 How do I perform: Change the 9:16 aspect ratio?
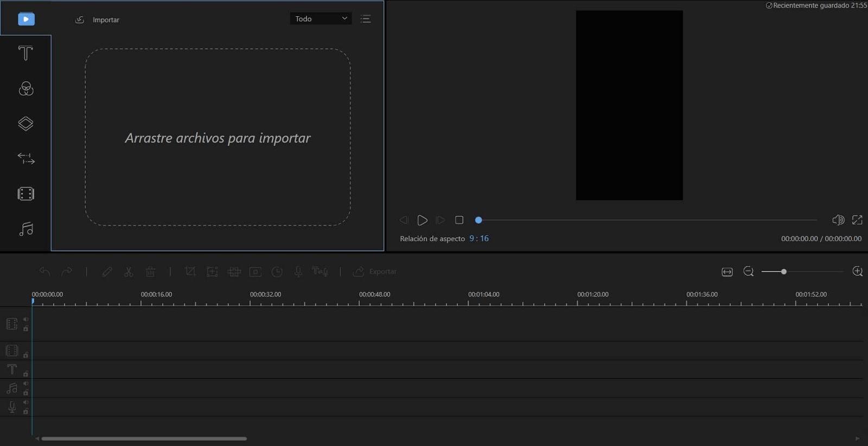[x=479, y=238]
